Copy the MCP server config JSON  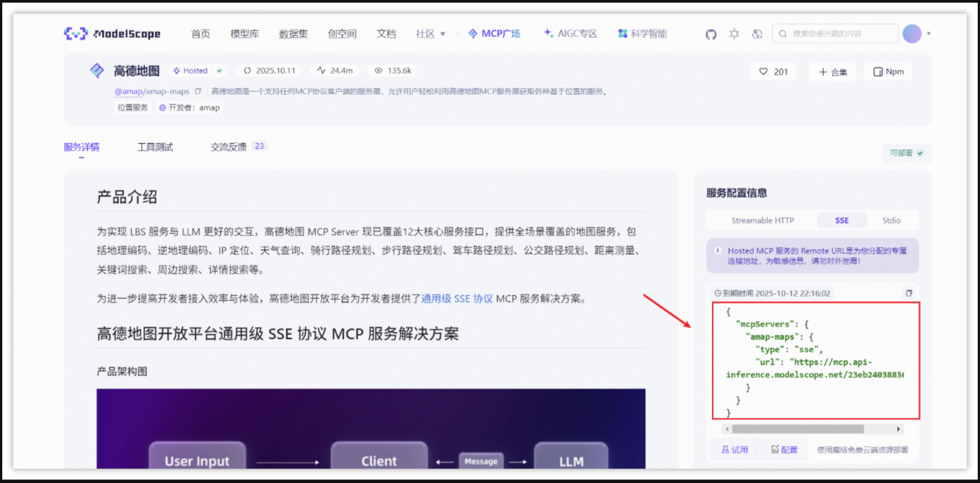[909, 293]
